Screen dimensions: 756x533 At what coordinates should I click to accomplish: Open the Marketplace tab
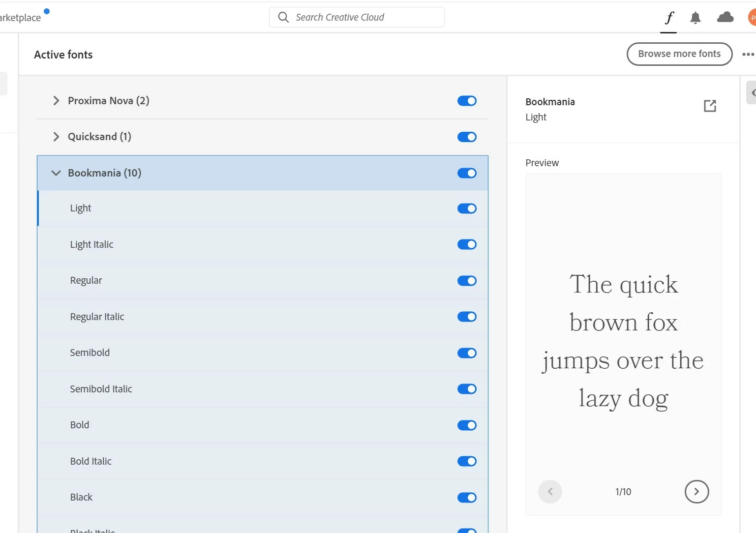(20, 18)
